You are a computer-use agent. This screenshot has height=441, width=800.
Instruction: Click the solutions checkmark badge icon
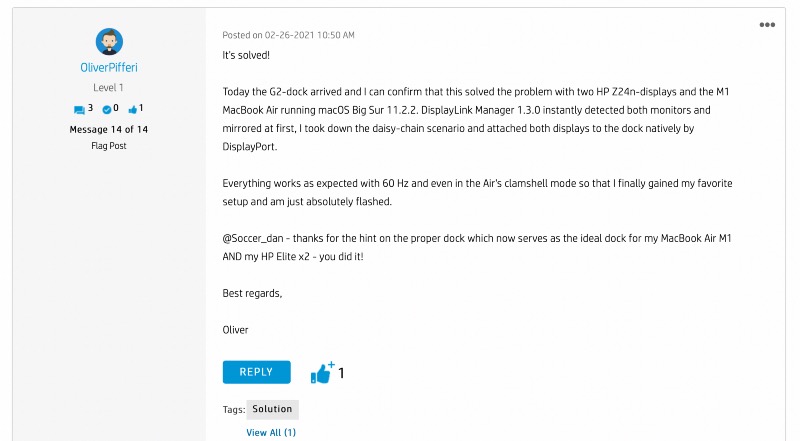pos(107,109)
